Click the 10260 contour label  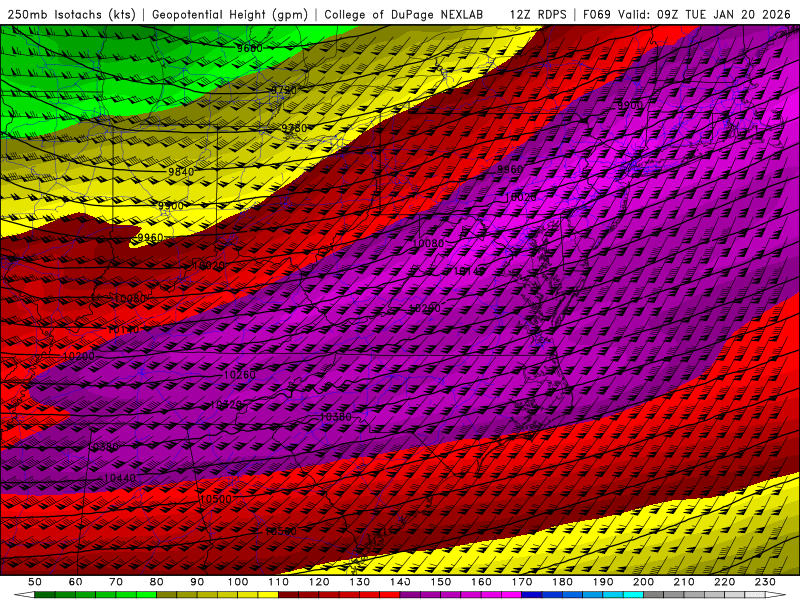(240, 375)
